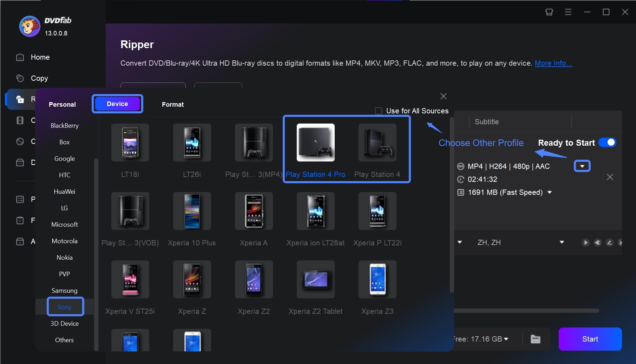636x364 pixels.
Task: Close the profile selection panel
Action: point(444,96)
